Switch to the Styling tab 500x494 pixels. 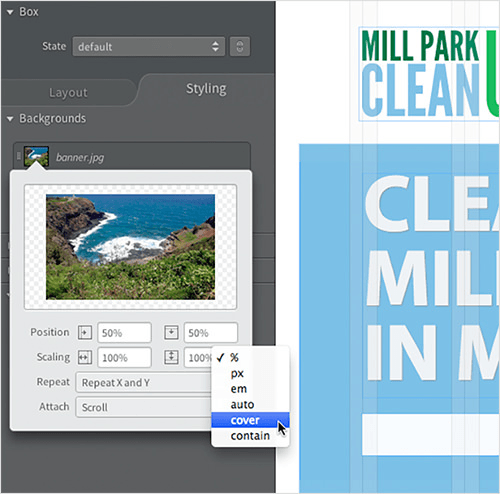pyautogui.click(x=206, y=89)
